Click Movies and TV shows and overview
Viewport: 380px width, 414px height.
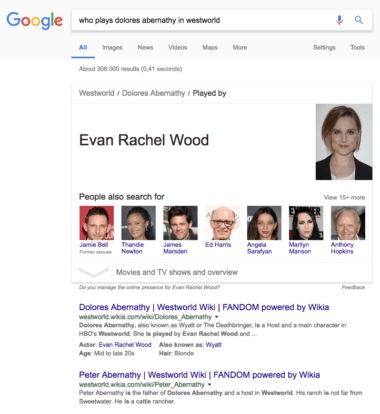[177, 272]
